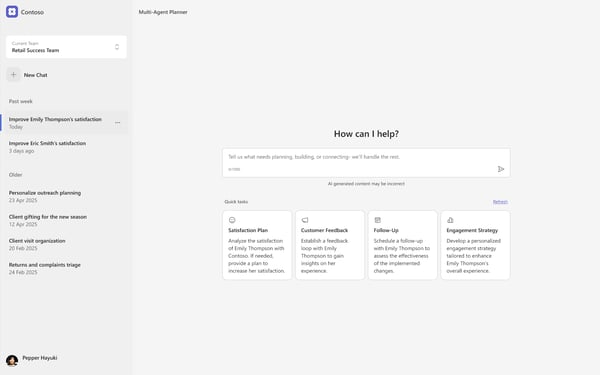This screenshot has height=375, width=600.
Task: Start a New Chat
Action: click(36, 75)
